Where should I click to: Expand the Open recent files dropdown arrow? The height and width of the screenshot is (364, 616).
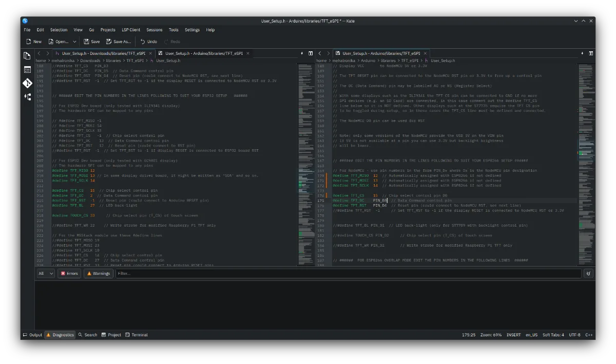click(74, 42)
